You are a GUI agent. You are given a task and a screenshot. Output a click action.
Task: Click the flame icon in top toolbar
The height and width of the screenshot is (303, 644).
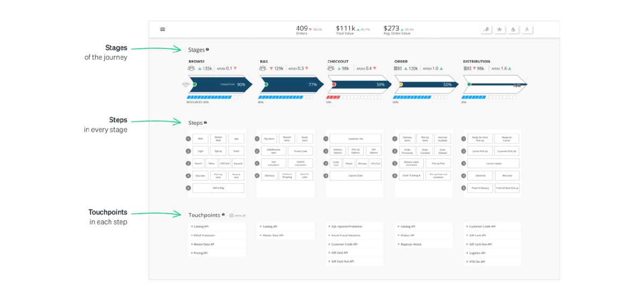(526, 29)
